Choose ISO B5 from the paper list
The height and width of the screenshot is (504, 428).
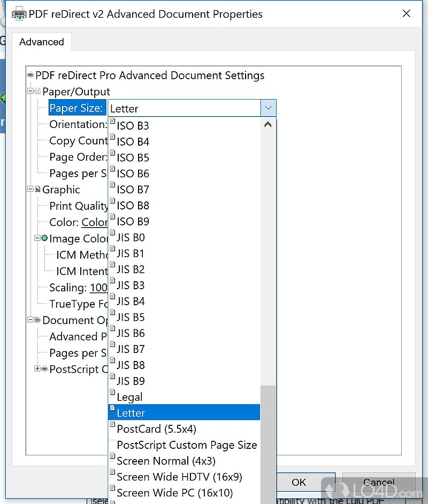(133, 157)
